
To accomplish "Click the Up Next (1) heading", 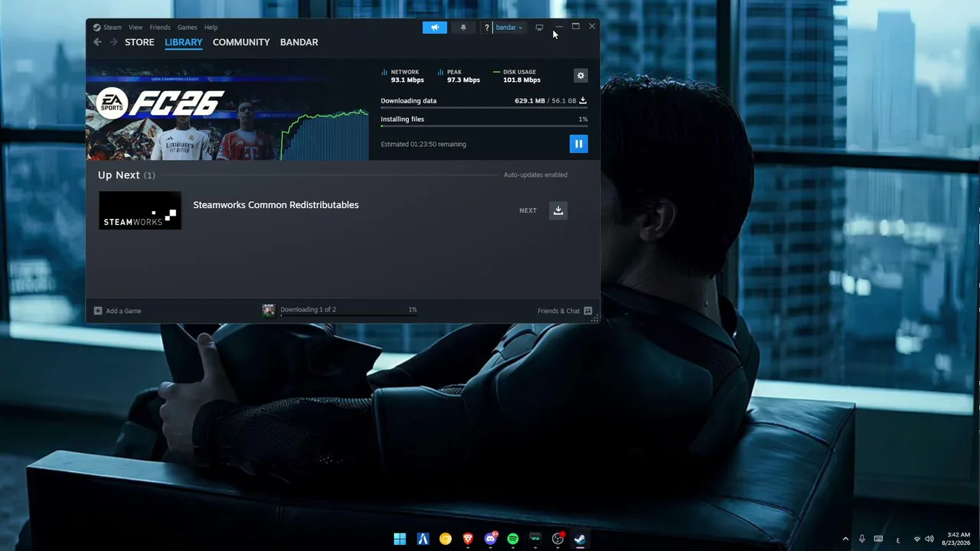I will pos(126,175).
